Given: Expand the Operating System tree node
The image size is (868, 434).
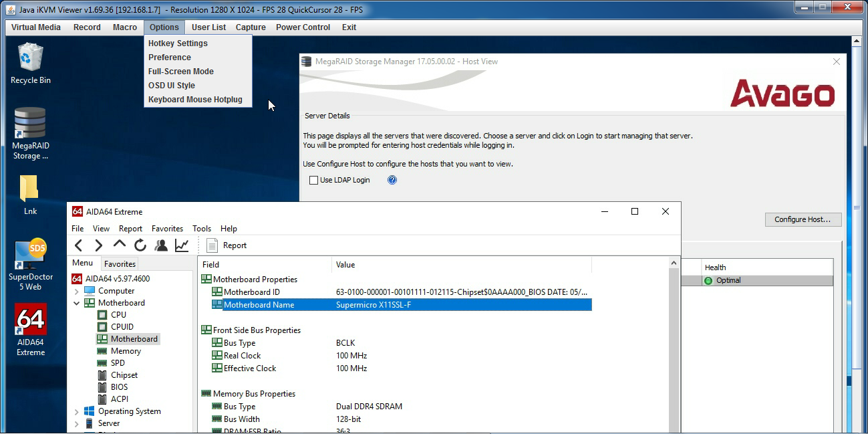Looking at the screenshot, I should tap(77, 412).
